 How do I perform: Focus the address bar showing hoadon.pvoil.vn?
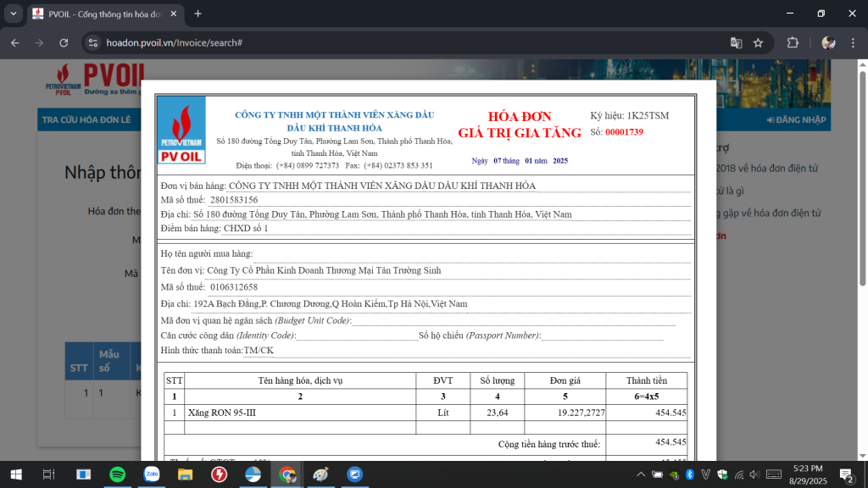(409, 43)
